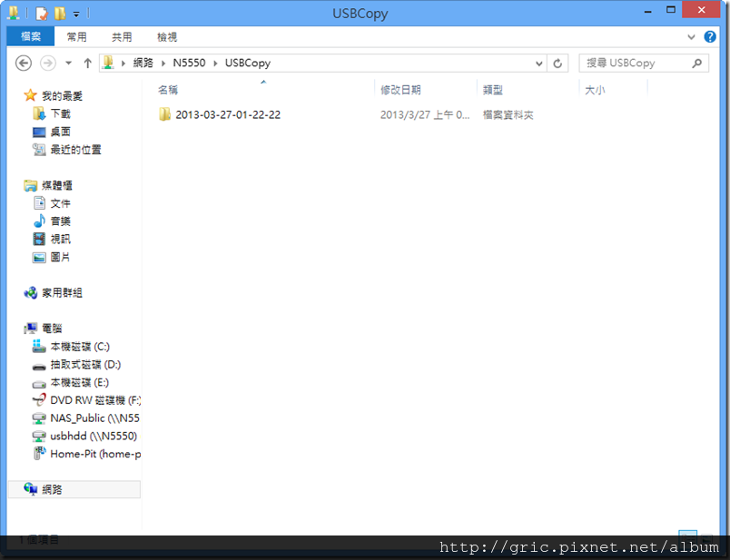This screenshot has height=560, width=730.
Task: Click the homegroup icon beside 家用群組
Action: tap(30, 293)
